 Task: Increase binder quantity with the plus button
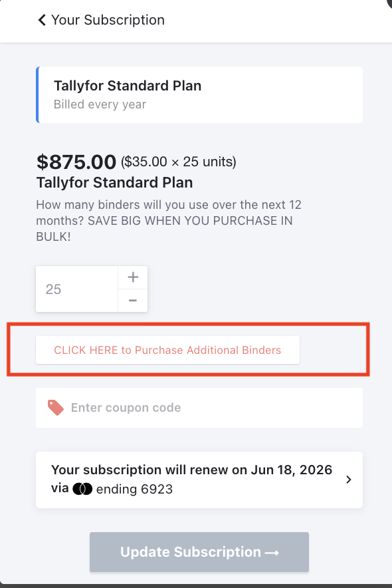point(133,277)
